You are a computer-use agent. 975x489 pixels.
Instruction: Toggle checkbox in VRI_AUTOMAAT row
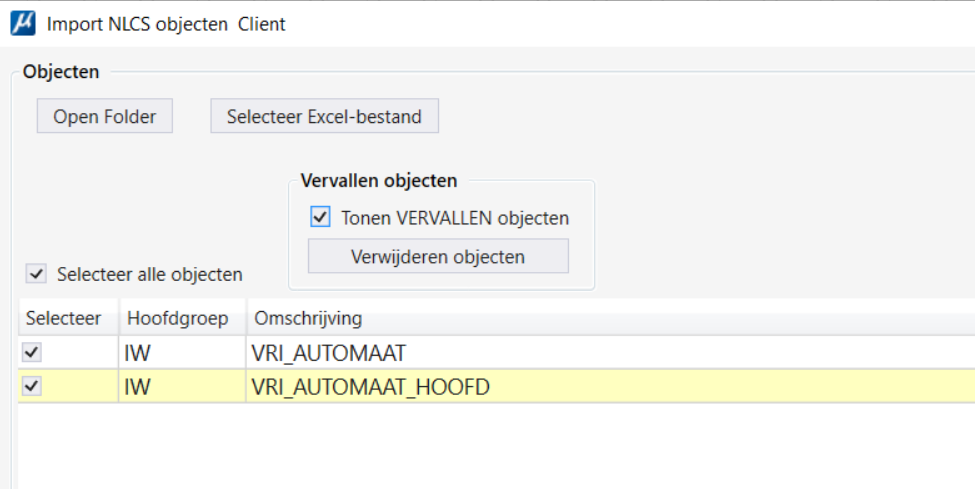[x=32, y=353]
